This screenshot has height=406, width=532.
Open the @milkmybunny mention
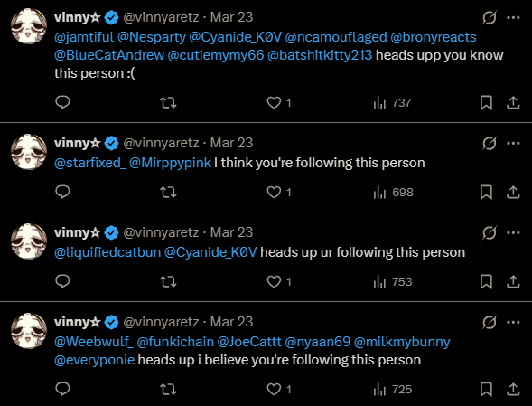(402, 342)
